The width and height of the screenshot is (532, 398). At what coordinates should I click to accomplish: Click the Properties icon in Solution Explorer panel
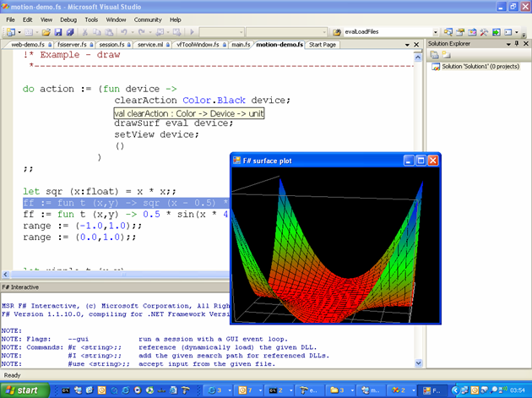[x=434, y=55]
